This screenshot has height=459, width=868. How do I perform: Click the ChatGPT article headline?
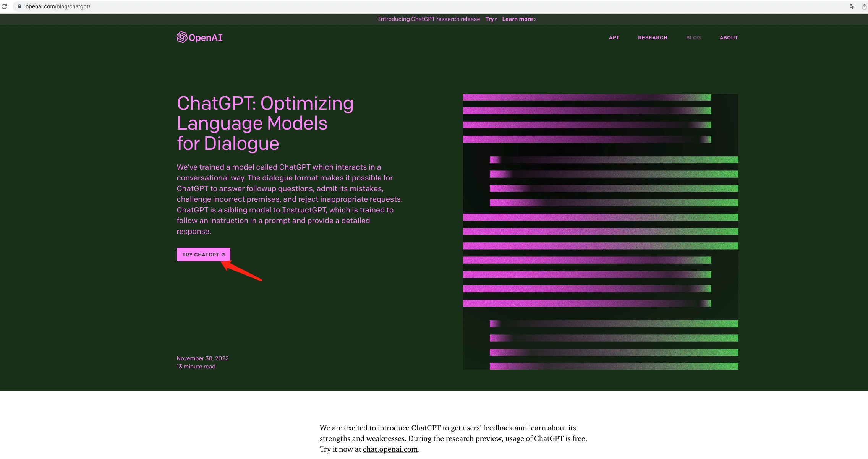(x=265, y=123)
